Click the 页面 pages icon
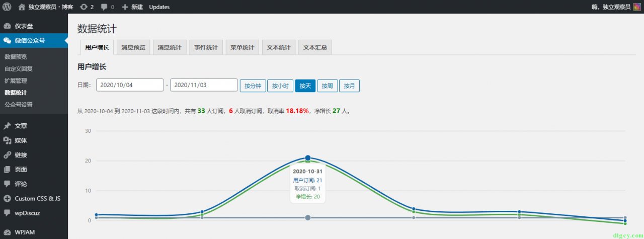 pos(7,170)
